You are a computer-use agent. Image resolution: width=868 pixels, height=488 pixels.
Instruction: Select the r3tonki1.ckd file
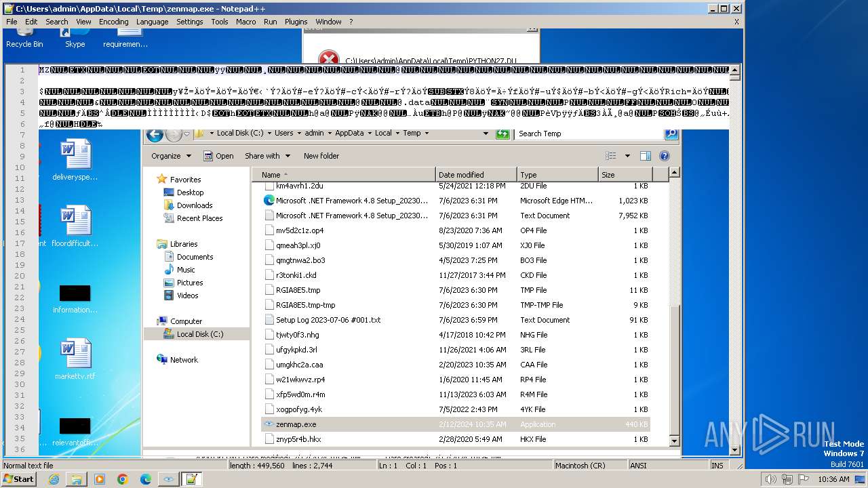(x=296, y=275)
